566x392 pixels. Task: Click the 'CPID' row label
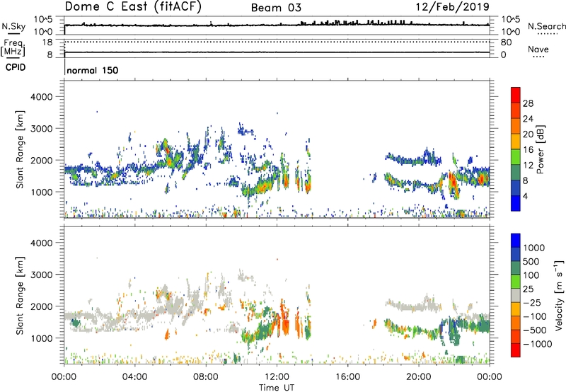click(16, 67)
